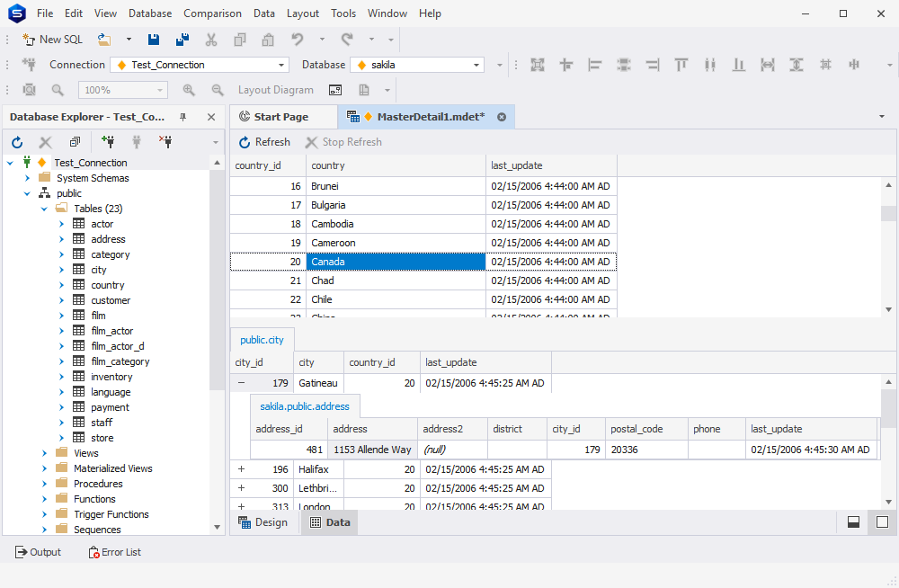
Task: Click the New SQL button
Action: coord(52,39)
